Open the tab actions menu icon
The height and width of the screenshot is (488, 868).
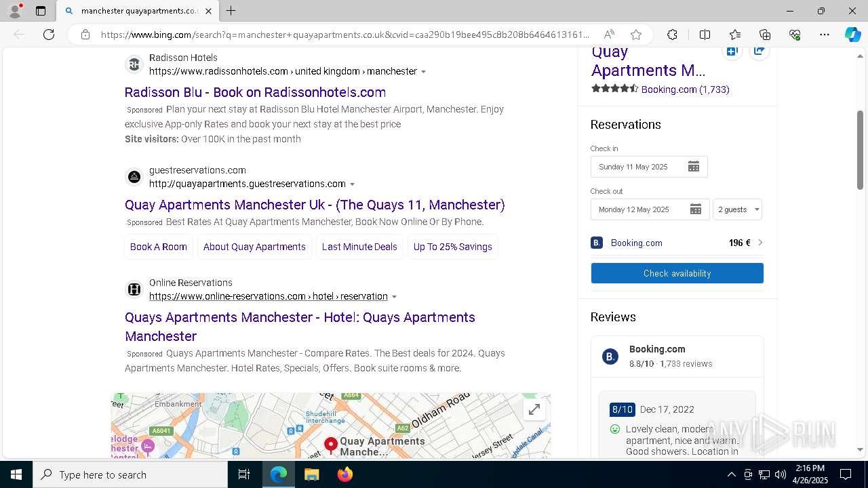(x=41, y=11)
